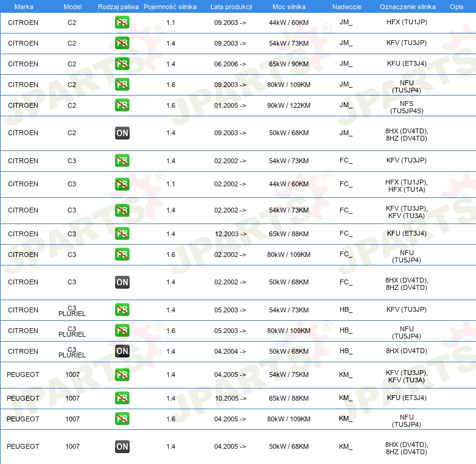This screenshot has height=464, width=476.
Task: Click PEUGEOT in the 54kW / 75KM row
Action: coord(23,374)
